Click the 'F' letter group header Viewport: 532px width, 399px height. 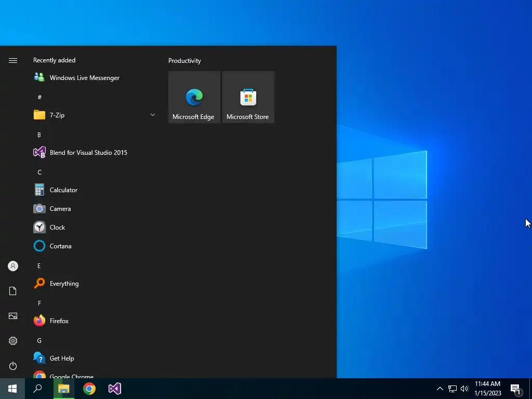[39, 303]
